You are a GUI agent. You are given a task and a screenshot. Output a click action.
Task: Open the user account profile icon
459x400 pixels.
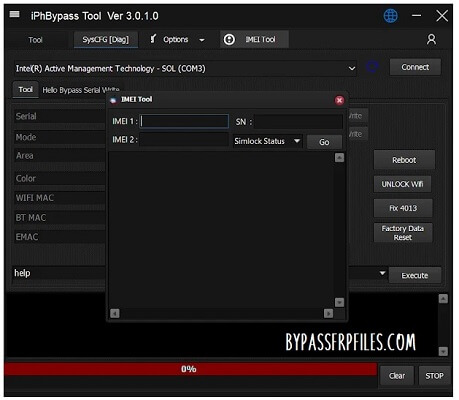[431, 39]
